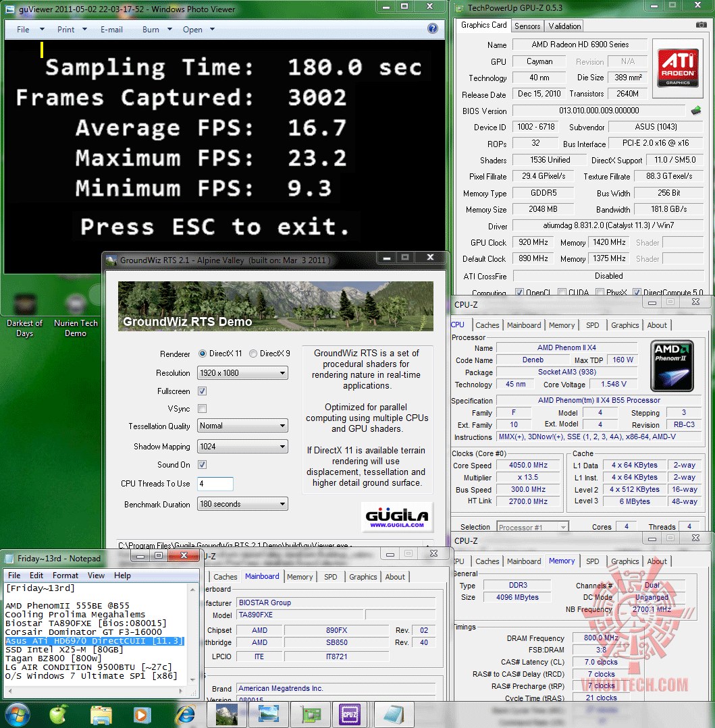Viewport: 715px width, 728px height.
Task: Click the green apple taskbar icon
Action: click(x=59, y=715)
